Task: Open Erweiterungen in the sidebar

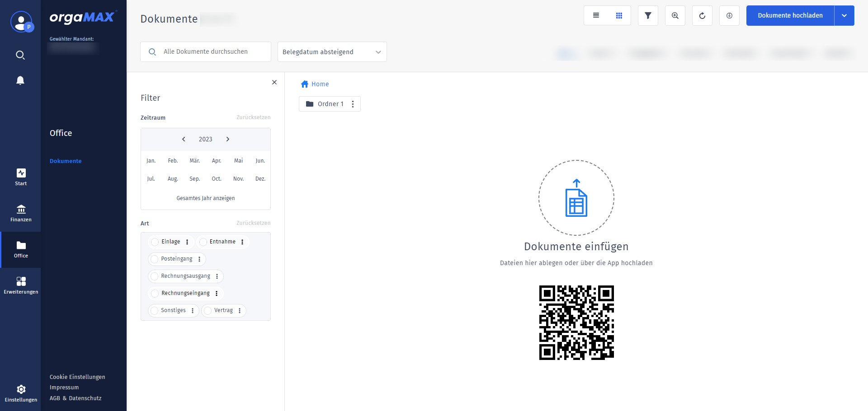Action: tap(21, 285)
